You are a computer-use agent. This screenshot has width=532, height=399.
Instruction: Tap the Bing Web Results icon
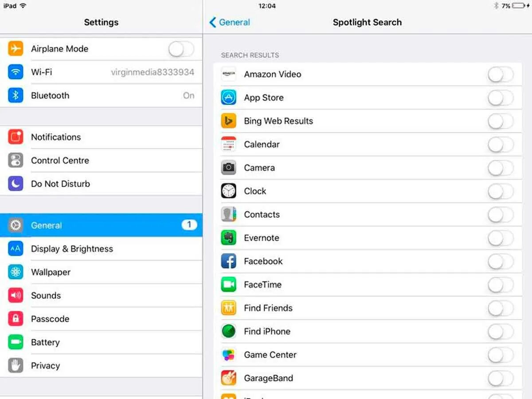pos(229,121)
